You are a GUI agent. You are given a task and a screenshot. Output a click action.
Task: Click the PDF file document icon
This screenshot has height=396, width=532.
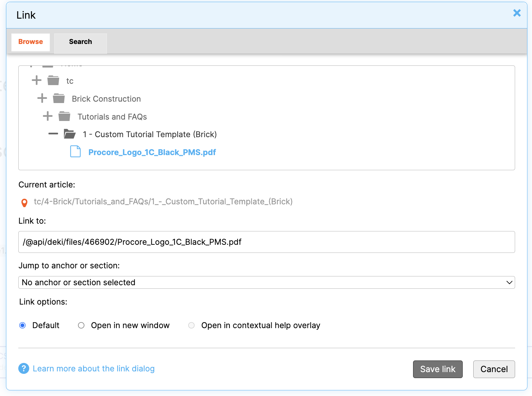tap(75, 152)
